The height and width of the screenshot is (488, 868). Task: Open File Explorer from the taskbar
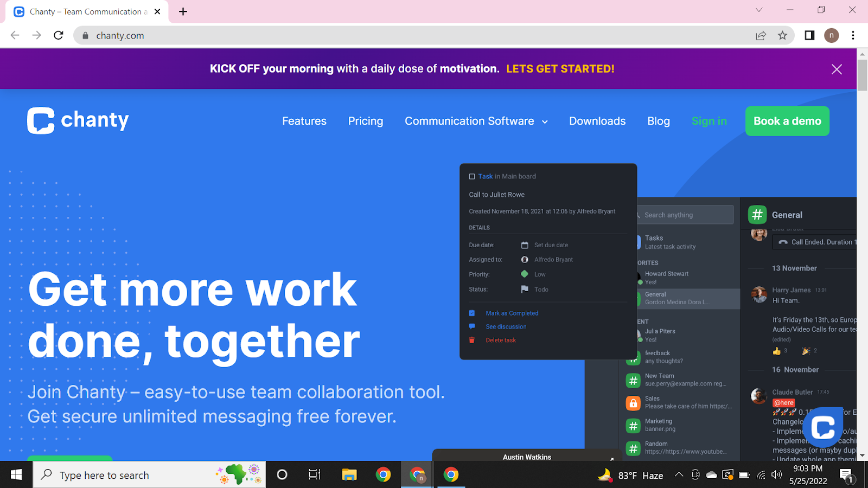pos(349,475)
